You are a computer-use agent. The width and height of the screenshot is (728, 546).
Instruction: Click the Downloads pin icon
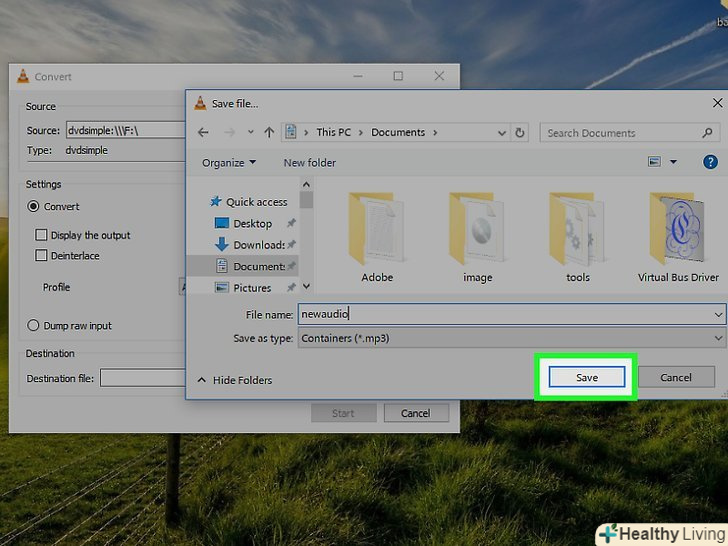tap(291, 244)
